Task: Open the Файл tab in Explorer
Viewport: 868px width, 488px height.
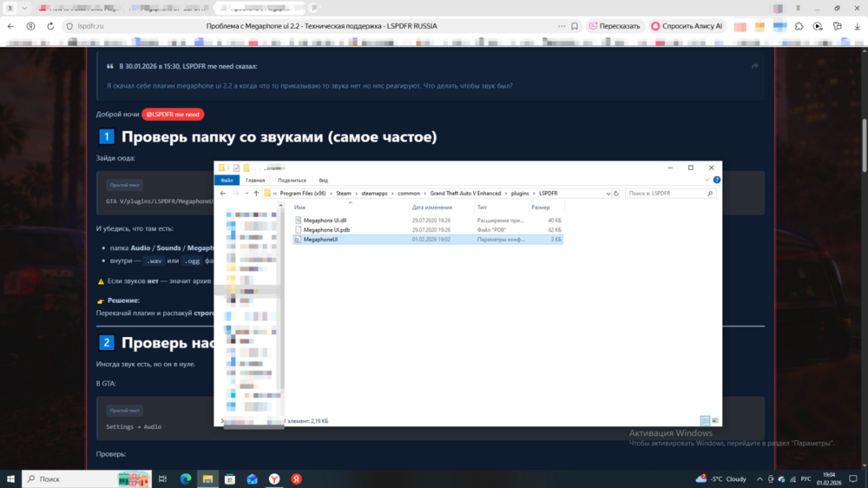Action: tap(227, 180)
